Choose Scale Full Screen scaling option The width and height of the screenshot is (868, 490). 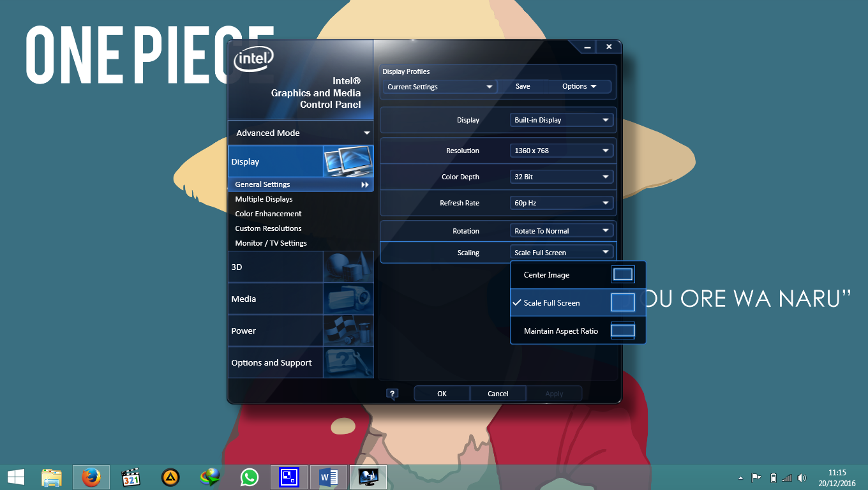pyautogui.click(x=578, y=302)
